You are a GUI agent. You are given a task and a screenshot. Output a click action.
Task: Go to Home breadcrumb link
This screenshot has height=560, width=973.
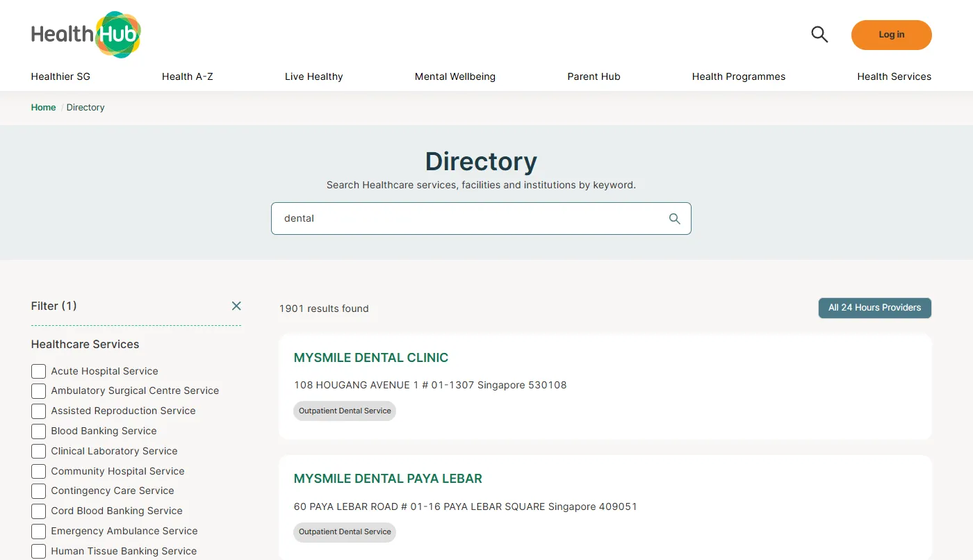coord(43,108)
